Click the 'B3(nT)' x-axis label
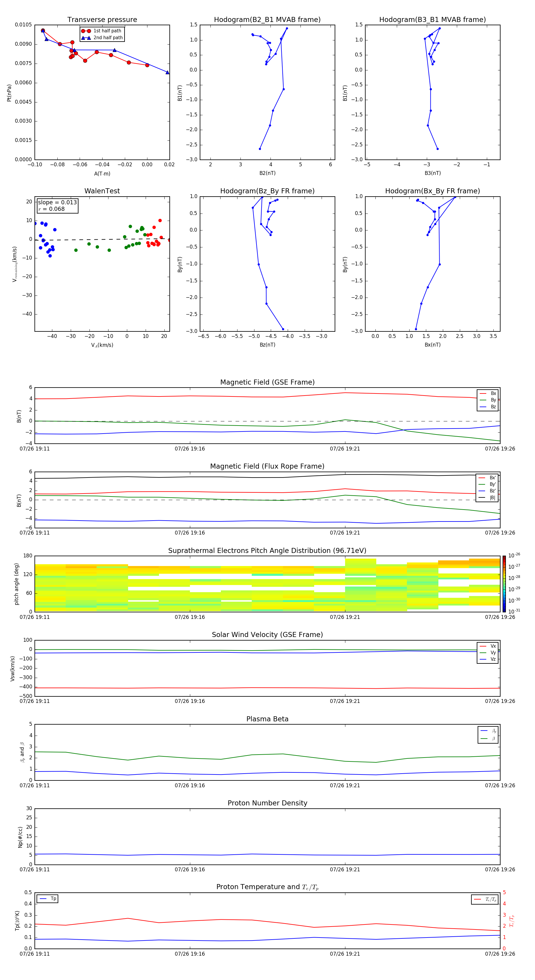This screenshot has height=980, width=535. pyautogui.click(x=432, y=173)
